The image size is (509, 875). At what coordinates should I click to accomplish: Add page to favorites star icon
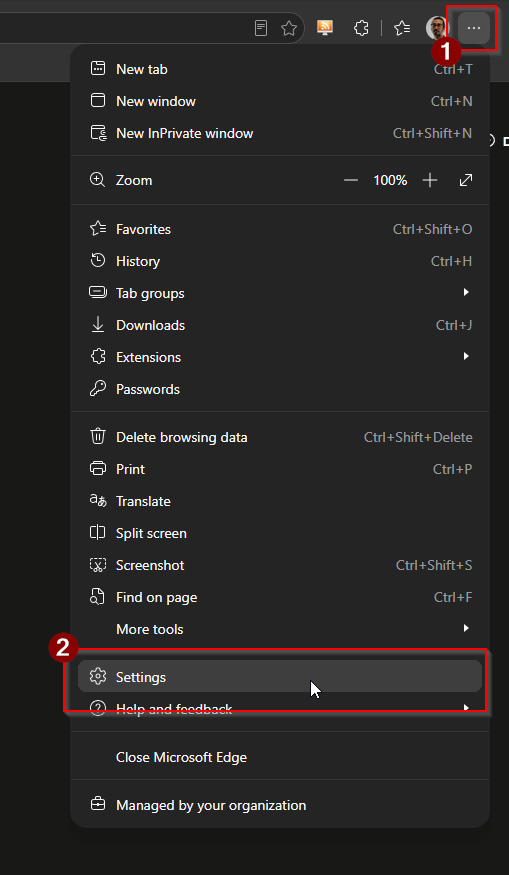pyautogui.click(x=289, y=28)
